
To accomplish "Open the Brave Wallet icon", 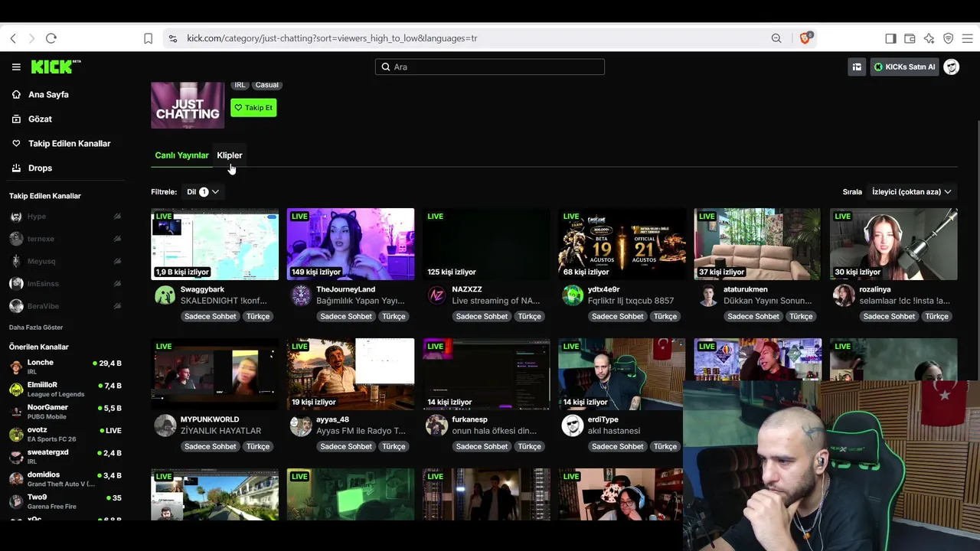I will point(910,38).
